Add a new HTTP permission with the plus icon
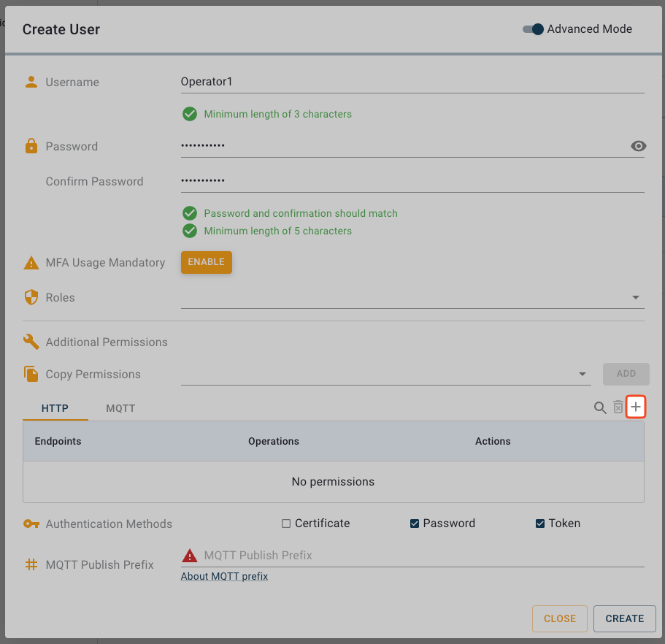The height and width of the screenshot is (644, 665). 636,407
